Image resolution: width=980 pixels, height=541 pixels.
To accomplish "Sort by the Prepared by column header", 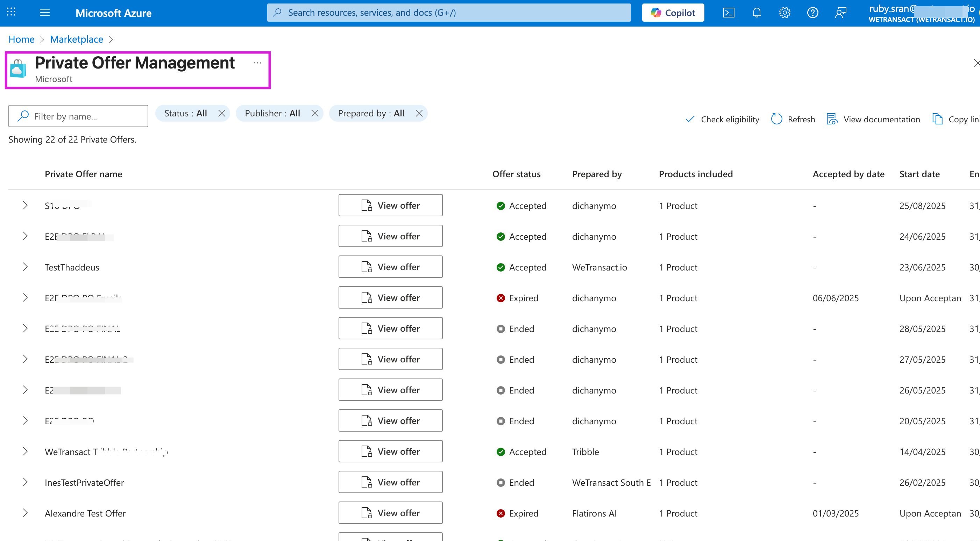I will pyautogui.click(x=597, y=174).
